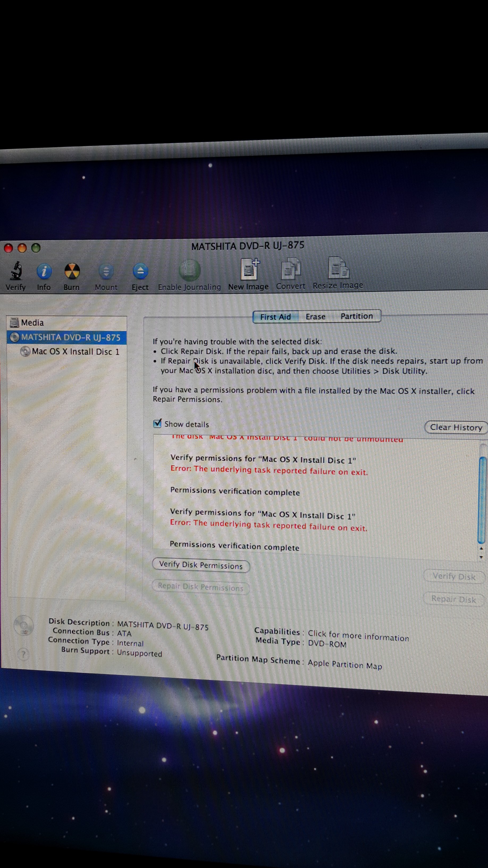
Task: Click the 'Unsupported' burn support value
Action: tap(140, 653)
